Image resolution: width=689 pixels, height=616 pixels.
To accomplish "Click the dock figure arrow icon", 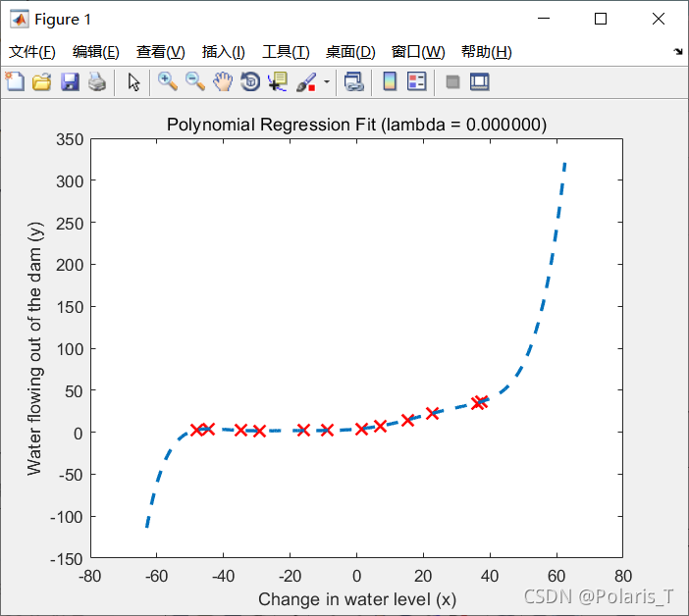I will (x=678, y=52).
